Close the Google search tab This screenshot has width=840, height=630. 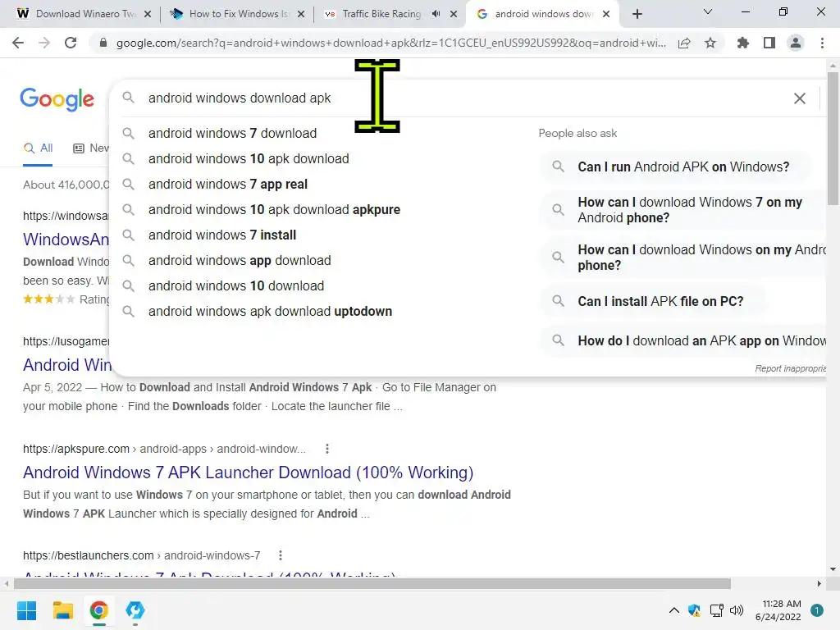606,14
